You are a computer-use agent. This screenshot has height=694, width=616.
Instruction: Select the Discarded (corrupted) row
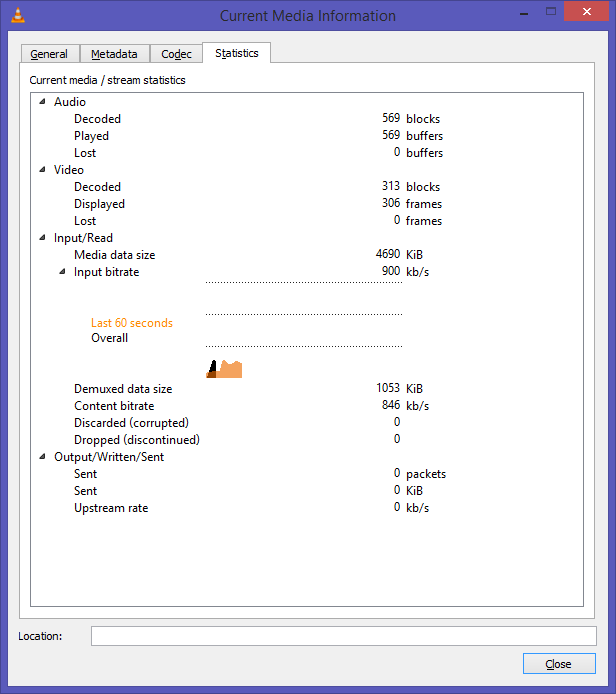click(x=307, y=423)
